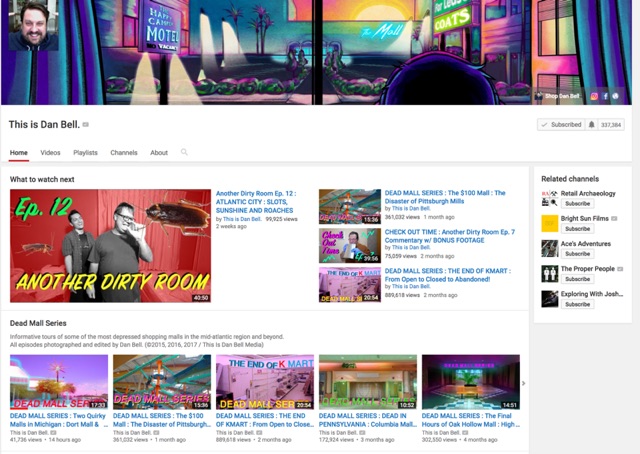The image size is (640, 454).
Task: Open CHECK OUT TIME Ep. 7 Commentary link
Action: tap(450, 236)
